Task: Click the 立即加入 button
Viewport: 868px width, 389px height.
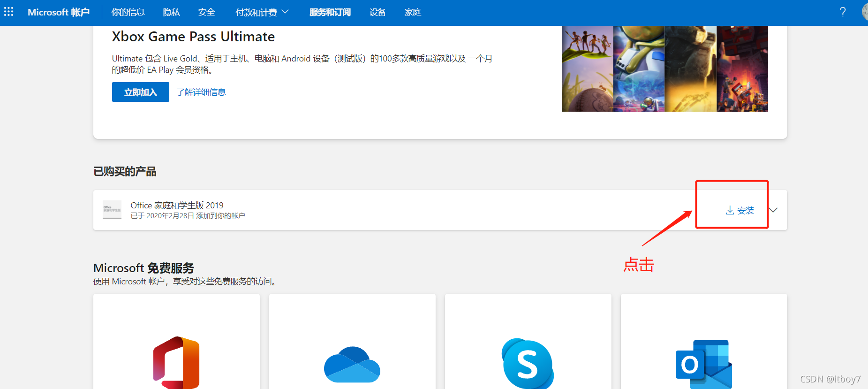Action: tap(141, 92)
